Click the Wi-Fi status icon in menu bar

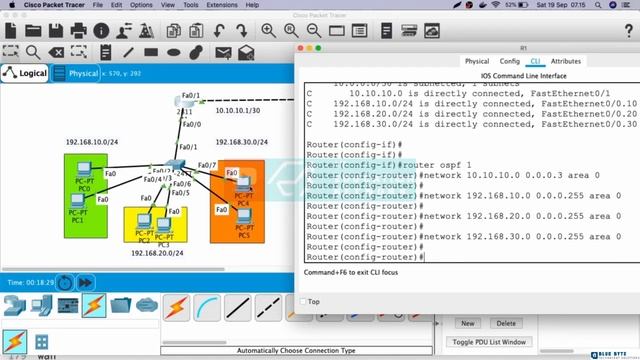pyautogui.click(x=496, y=5)
